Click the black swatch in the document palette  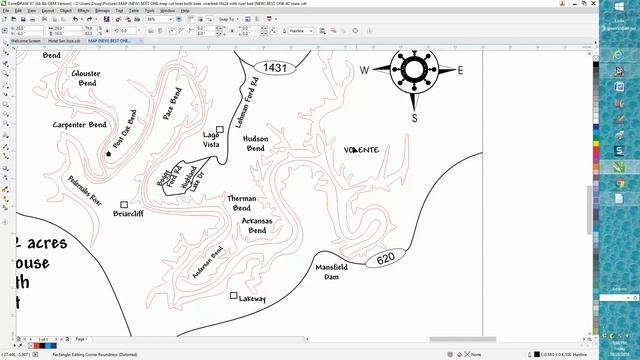(42, 346)
